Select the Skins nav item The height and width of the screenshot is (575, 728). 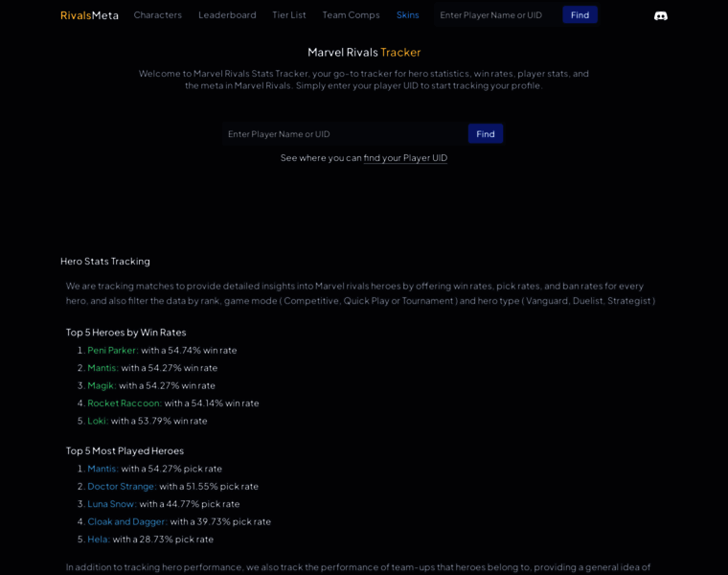pyautogui.click(x=408, y=15)
